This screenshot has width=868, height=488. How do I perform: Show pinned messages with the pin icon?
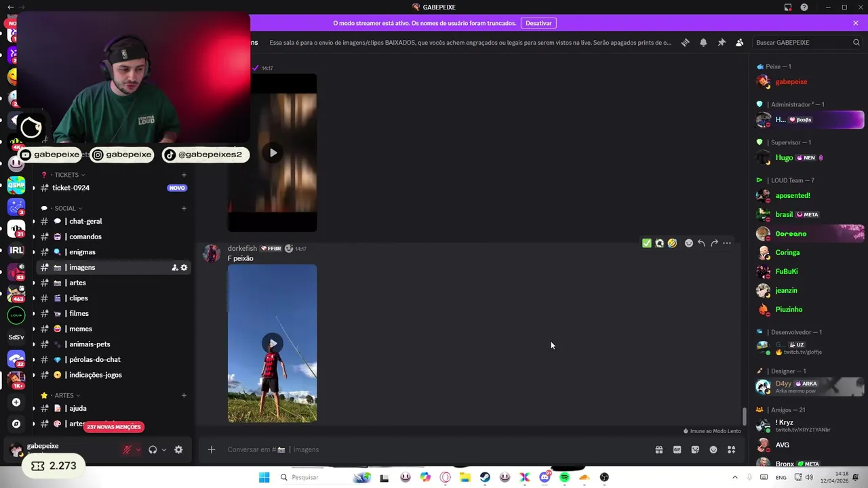tap(722, 42)
